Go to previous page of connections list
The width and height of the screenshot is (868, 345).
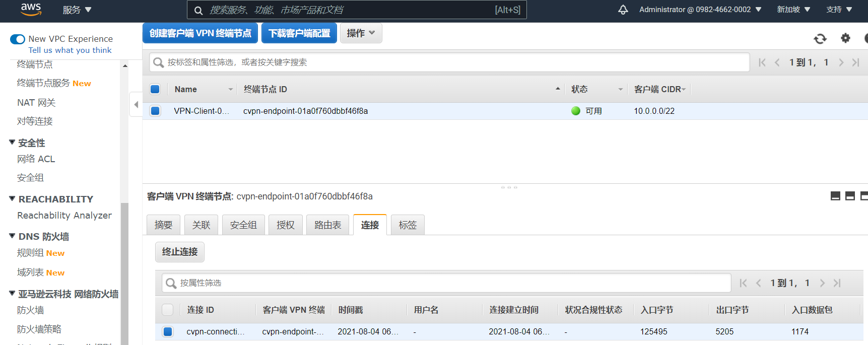point(758,283)
